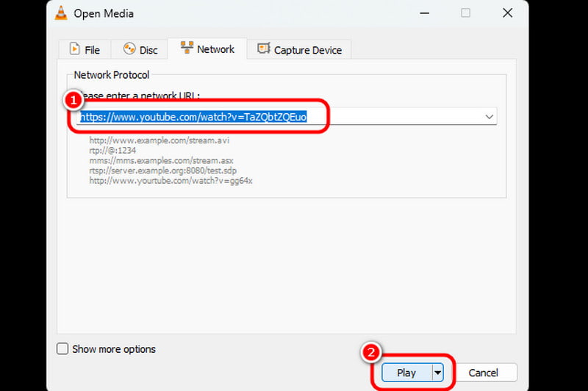Expand the network URL history dropdown
The width and height of the screenshot is (588, 391).
(x=489, y=117)
